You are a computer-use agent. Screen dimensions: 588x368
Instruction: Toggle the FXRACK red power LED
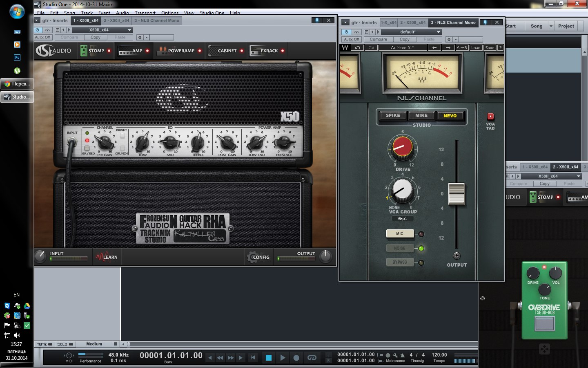tap(283, 51)
